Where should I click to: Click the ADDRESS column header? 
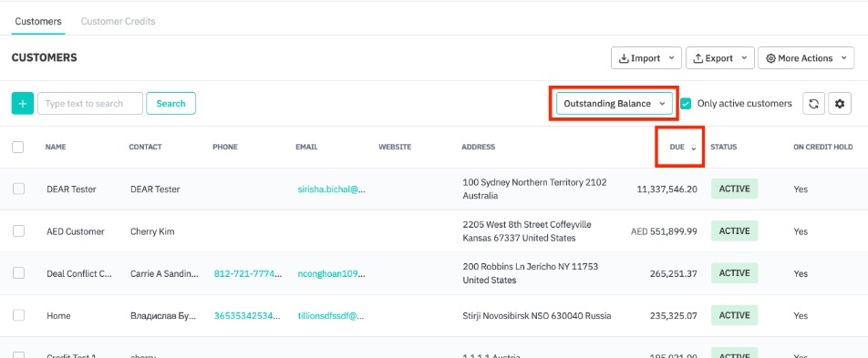[x=479, y=148]
